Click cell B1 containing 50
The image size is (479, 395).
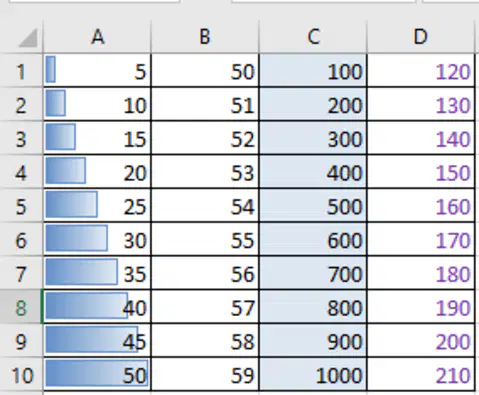click(x=205, y=71)
